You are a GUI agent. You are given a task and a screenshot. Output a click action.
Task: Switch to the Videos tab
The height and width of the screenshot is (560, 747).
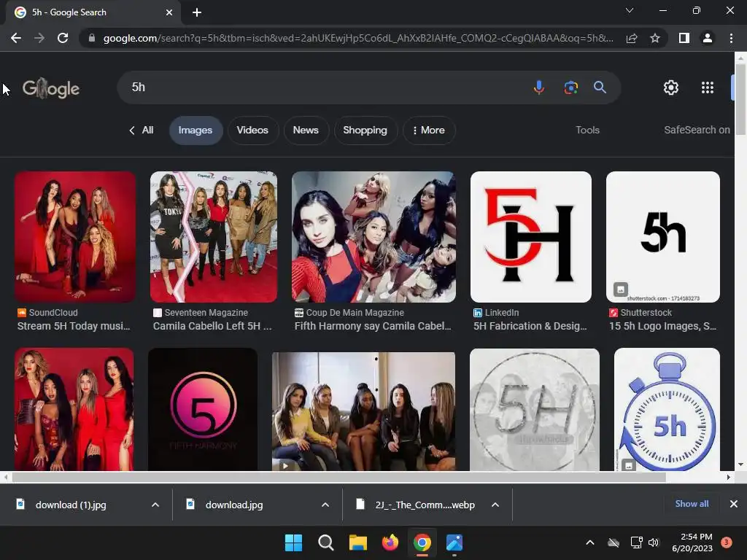point(252,130)
